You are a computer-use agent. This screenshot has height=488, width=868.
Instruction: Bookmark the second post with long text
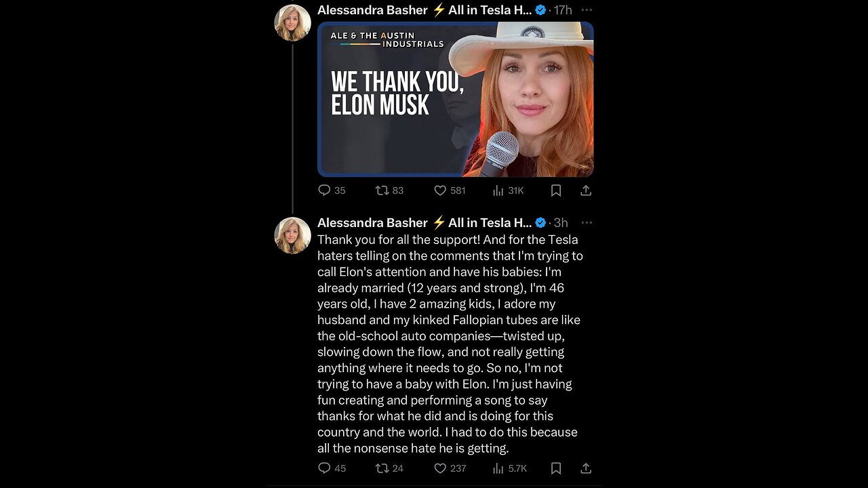coord(556,468)
